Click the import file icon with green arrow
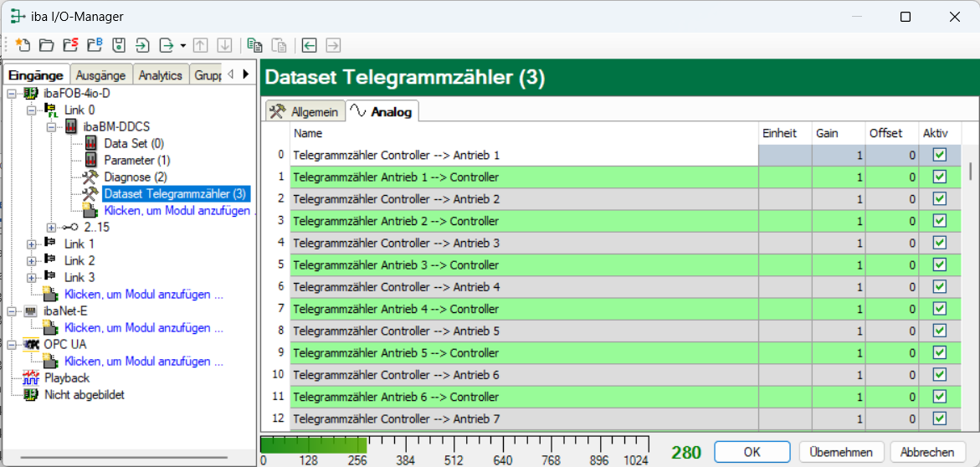 point(144,46)
